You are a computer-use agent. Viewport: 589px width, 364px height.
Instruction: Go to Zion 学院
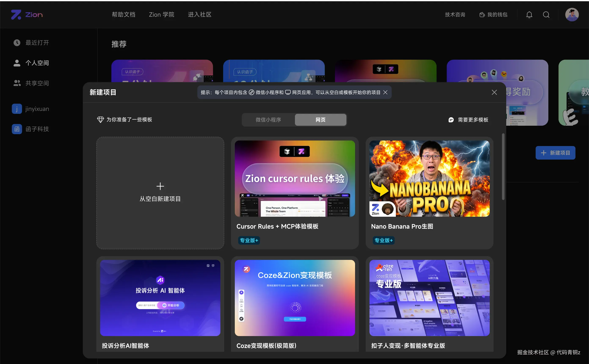point(162,15)
